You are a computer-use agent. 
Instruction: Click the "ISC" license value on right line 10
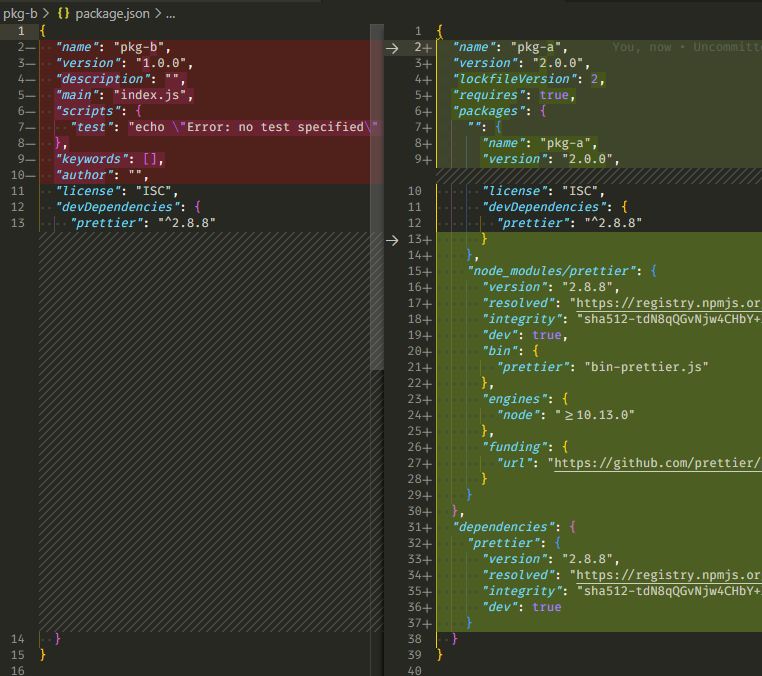pyautogui.click(x=580, y=191)
